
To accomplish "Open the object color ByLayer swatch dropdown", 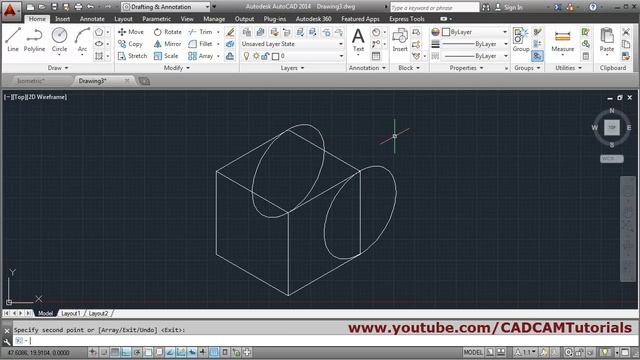I will coord(475,32).
